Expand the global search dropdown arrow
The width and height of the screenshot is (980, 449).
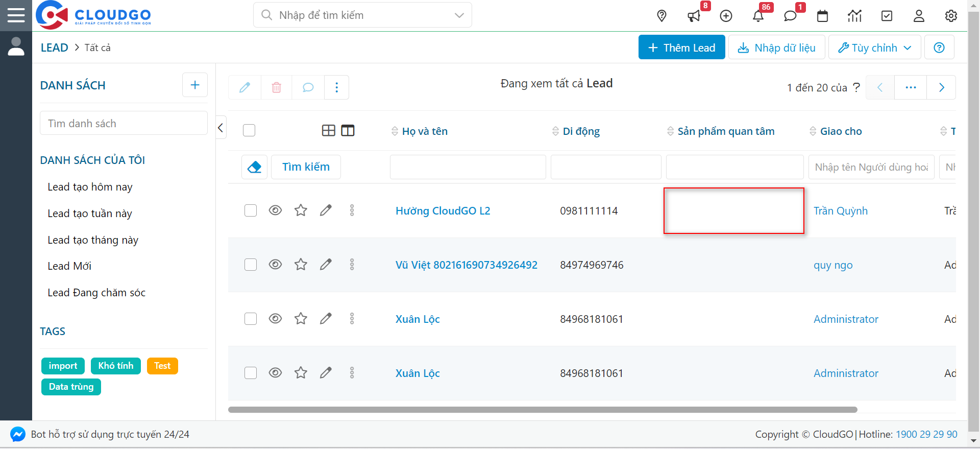coord(459,15)
